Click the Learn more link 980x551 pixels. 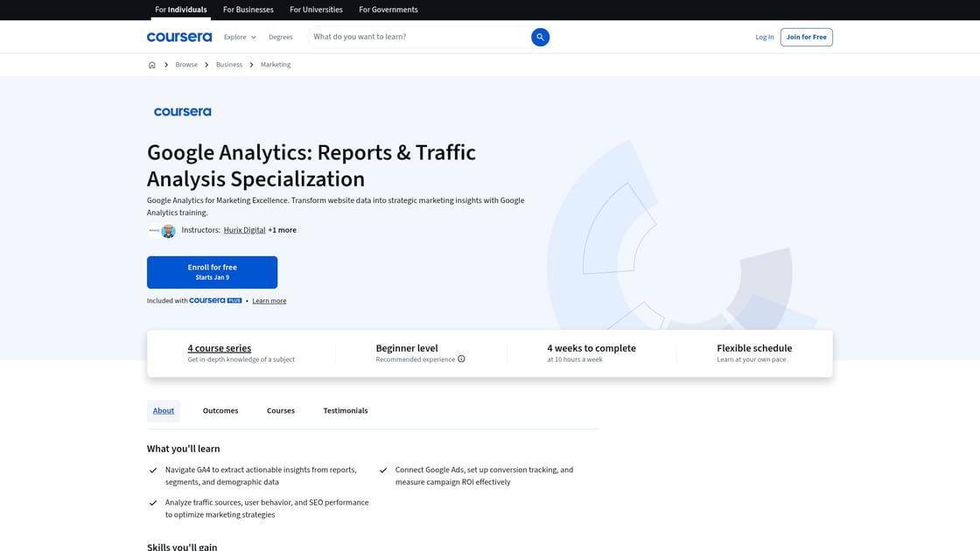[x=269, y=301]
